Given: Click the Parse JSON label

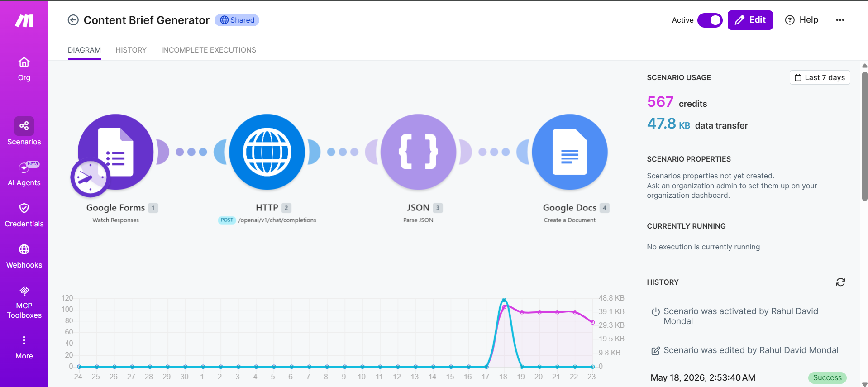Looking at the screenshot, I should pos(418,220).
